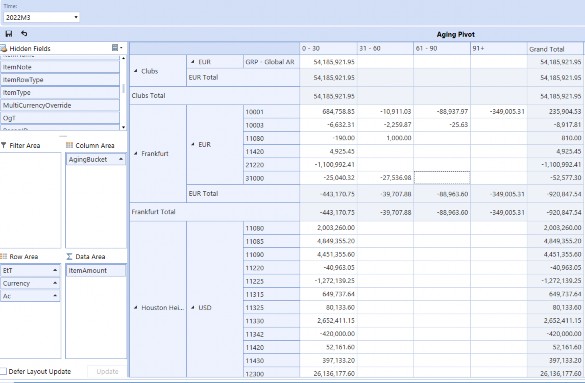Click the Aging Pivot title
Image resolution: width=585 pixels, height=383 pixels.
[x=456, y=34]
